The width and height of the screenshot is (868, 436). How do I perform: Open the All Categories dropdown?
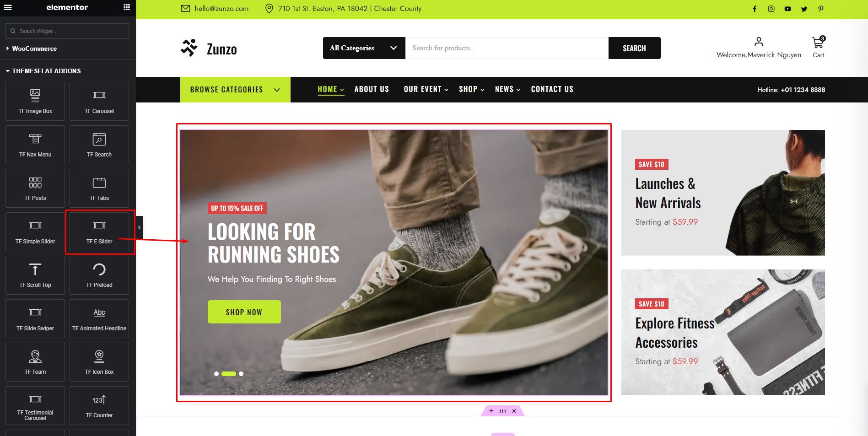(364, 48)
